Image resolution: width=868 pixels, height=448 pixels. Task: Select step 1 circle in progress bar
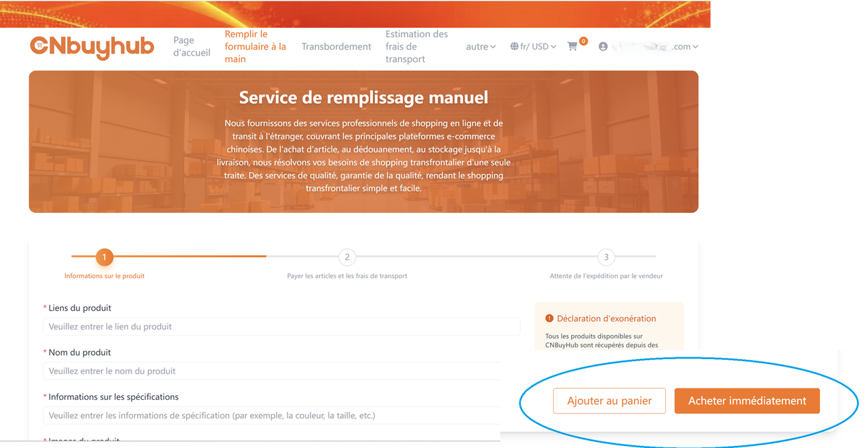point(104,258)
